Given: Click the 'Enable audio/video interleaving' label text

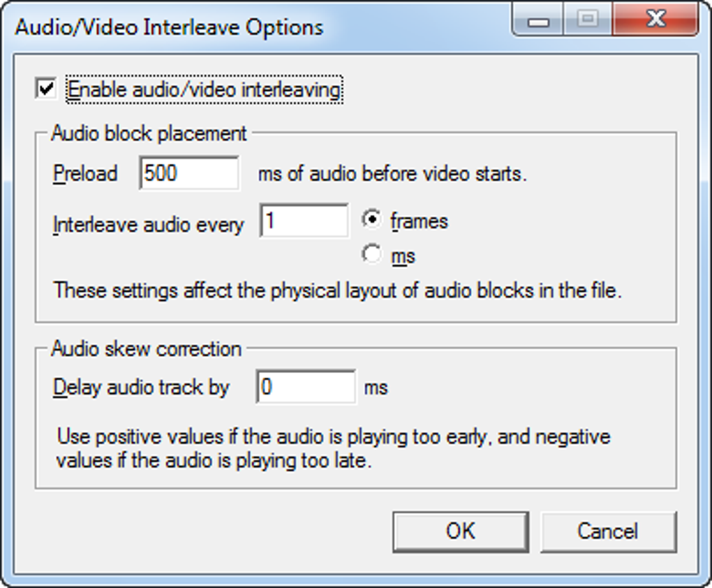Looking at the screenshot, I should pos(204,90).
